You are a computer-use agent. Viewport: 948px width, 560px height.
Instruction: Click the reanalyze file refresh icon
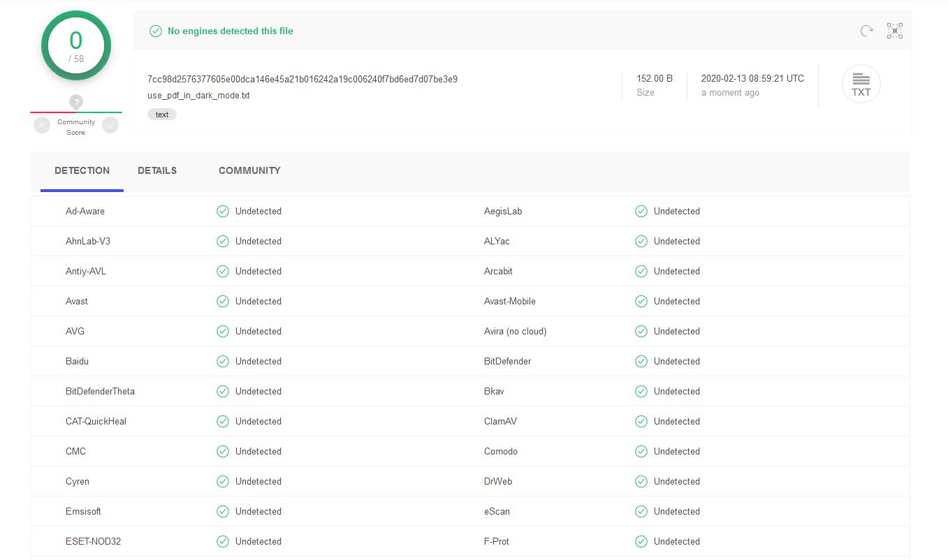866,31
